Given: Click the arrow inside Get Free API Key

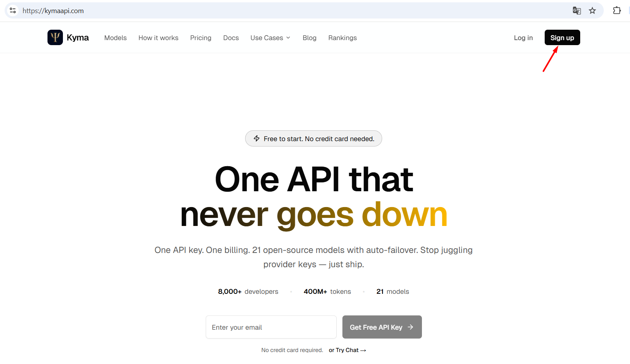Looking at the screenshot, I should pyautogui.click(x=410, y=327).
